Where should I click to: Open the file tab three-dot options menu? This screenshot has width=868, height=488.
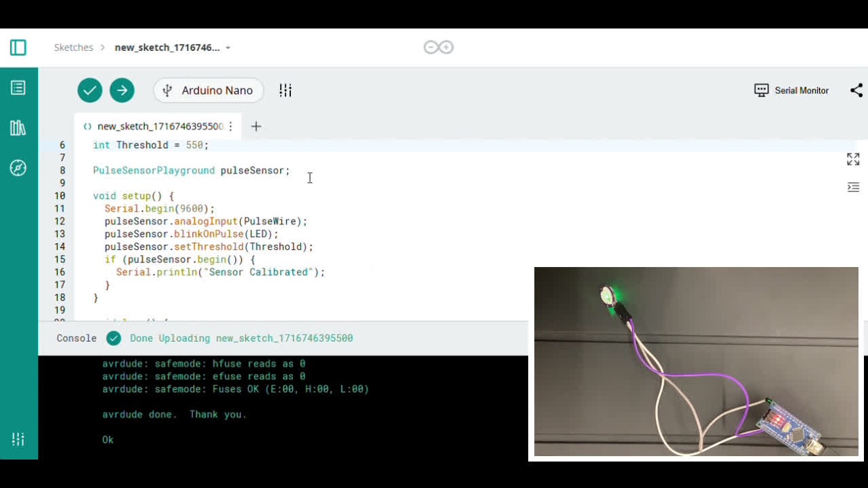point(230,126)
